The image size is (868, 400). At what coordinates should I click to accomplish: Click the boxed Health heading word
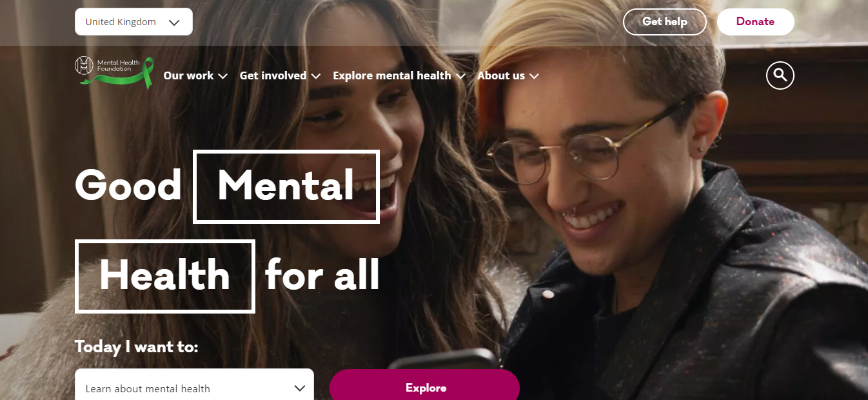[165, 276]
